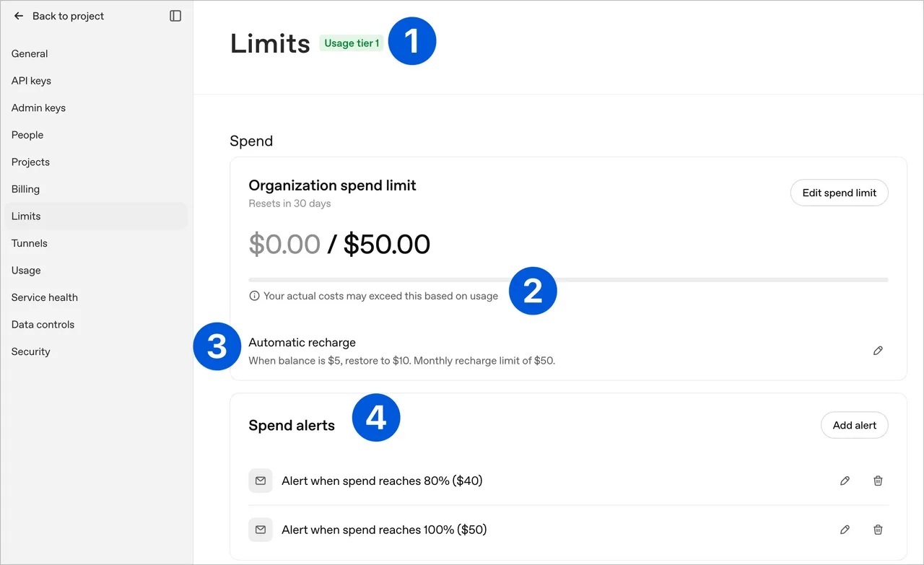Delete the 80% ($40) spend alert

(878, 481)
